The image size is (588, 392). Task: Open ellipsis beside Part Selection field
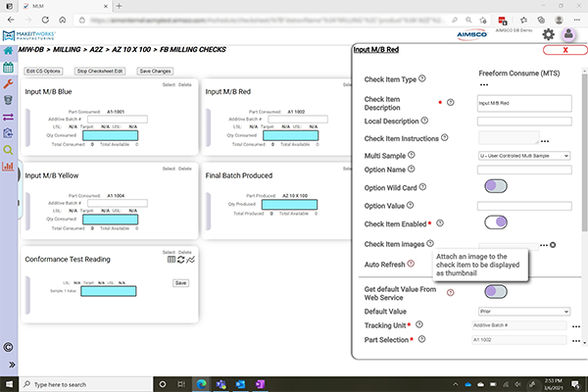576,341
